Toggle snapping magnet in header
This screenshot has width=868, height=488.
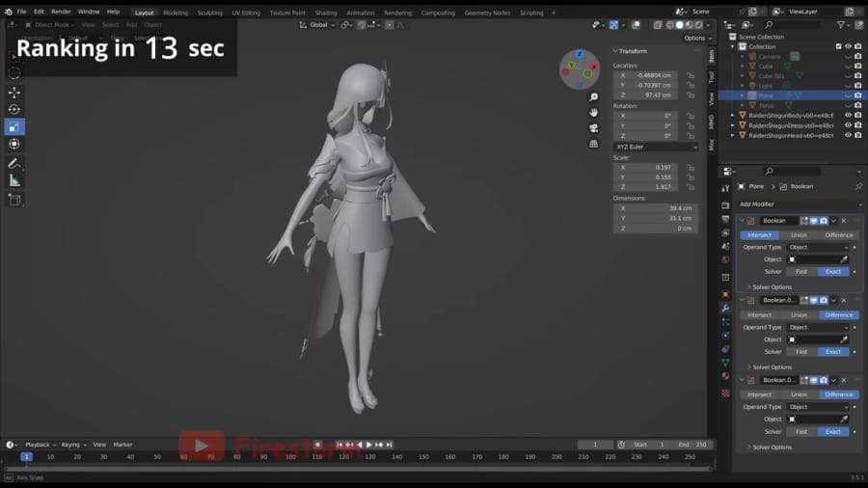(x=361, y=25)
